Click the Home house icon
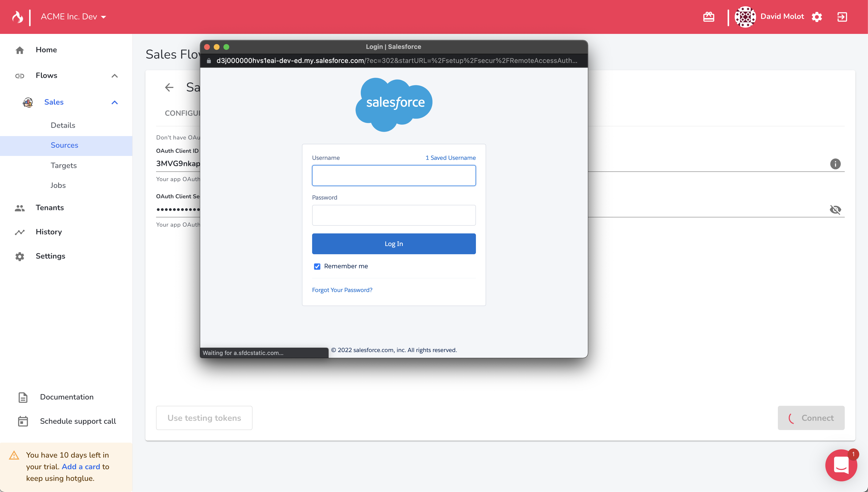This screenshot has width=868, height=492. pyautogui.click(x=20, y=50)
